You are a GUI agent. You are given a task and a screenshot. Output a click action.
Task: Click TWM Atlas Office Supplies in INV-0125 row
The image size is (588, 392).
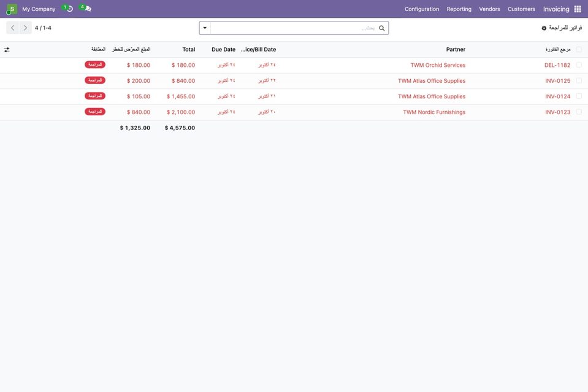432,81
